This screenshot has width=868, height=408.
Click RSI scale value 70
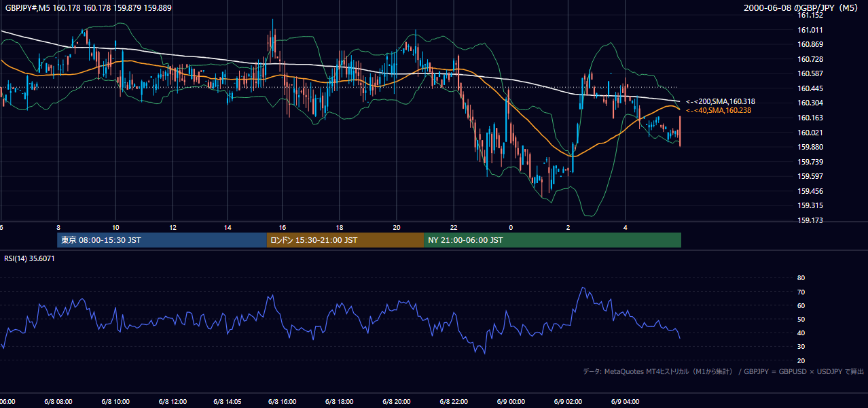coord(801,292)
